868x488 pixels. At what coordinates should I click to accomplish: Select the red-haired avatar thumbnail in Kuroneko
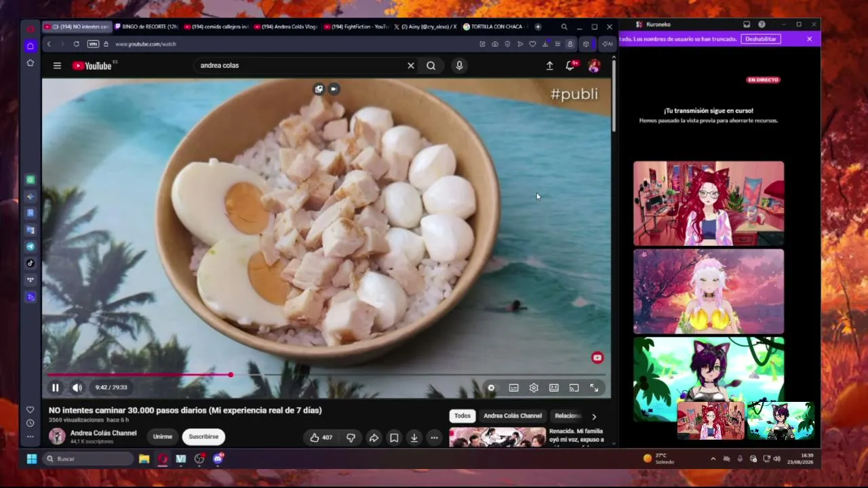[709, 203]
